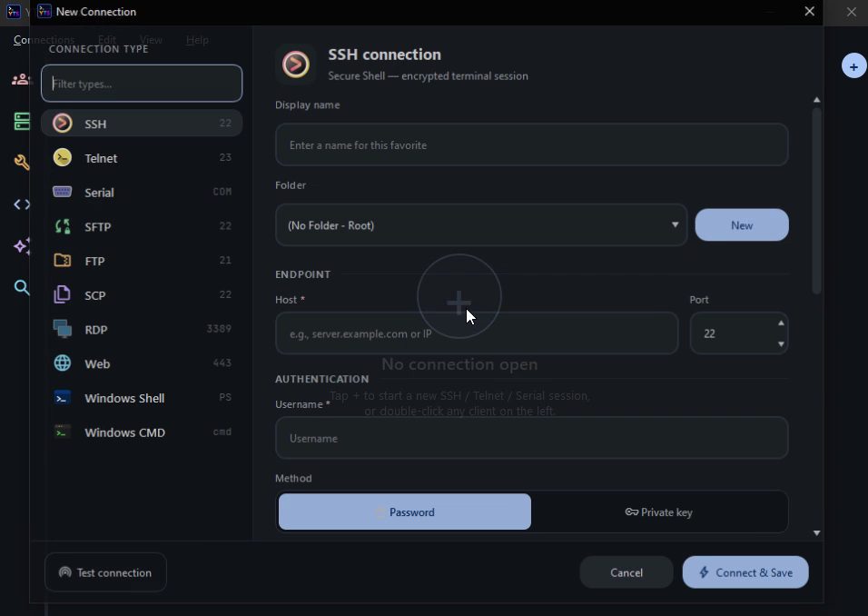The width and height of the screenshot is (868, 616).
Task: Focus the Display name field
Action: (531, 144)
